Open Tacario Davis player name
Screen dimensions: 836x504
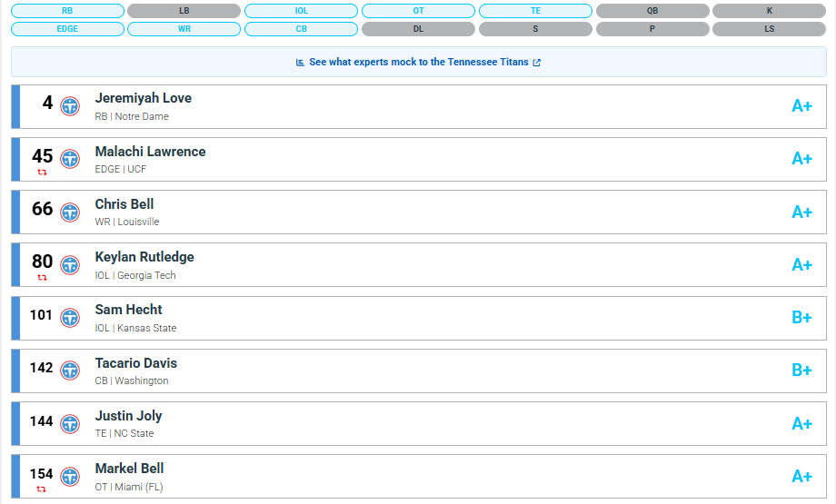pos(136,363)
